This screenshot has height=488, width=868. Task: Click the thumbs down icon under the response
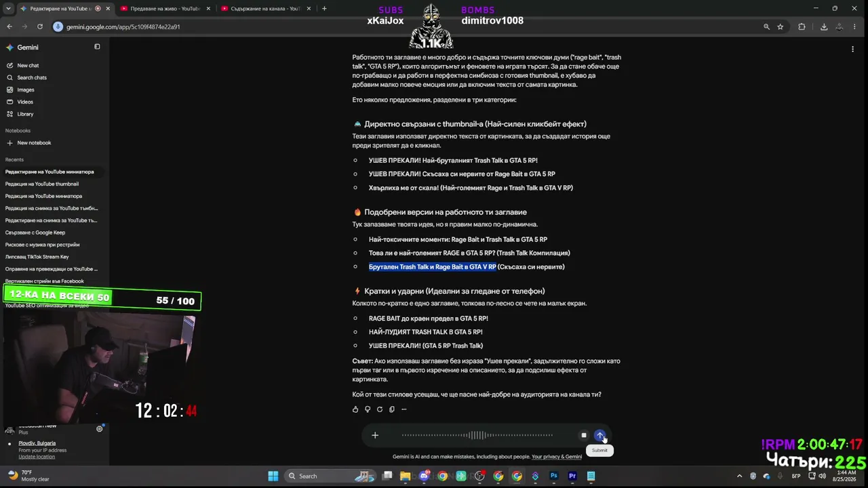pos(368,409)
